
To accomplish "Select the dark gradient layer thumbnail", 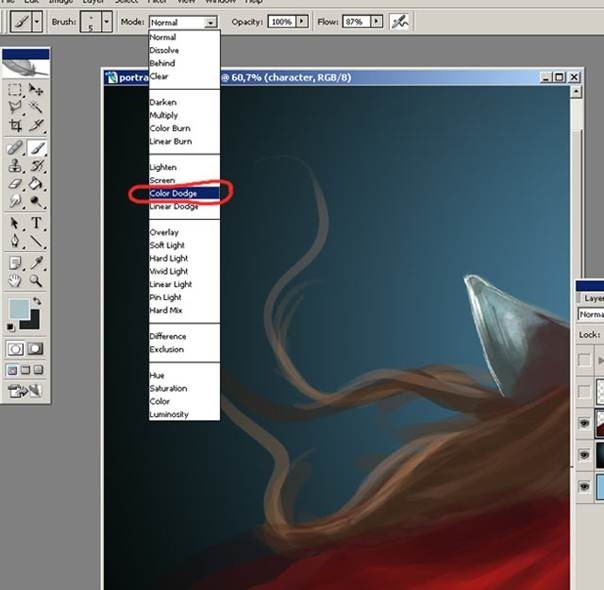I will (x=600, y=455).
